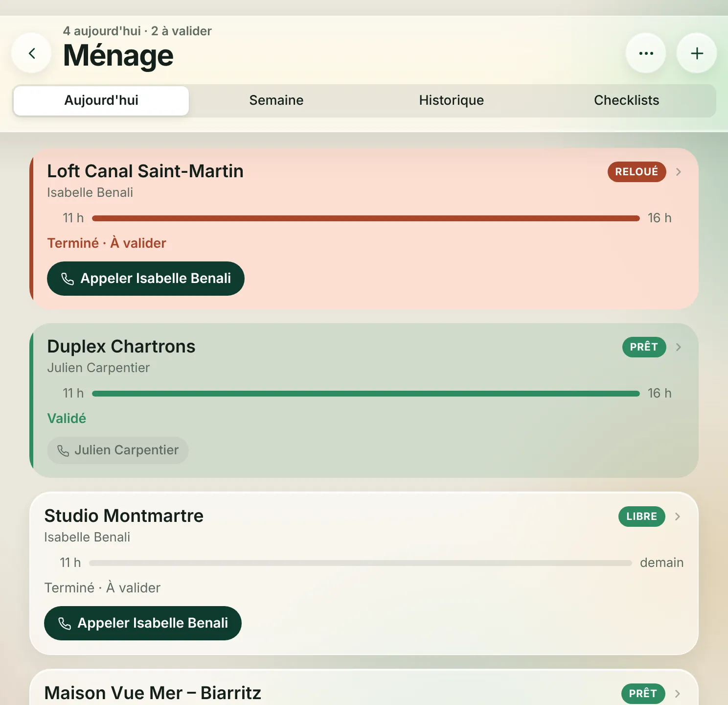Open Duplex Chartrons details chevron

click(x=678, y=347)
